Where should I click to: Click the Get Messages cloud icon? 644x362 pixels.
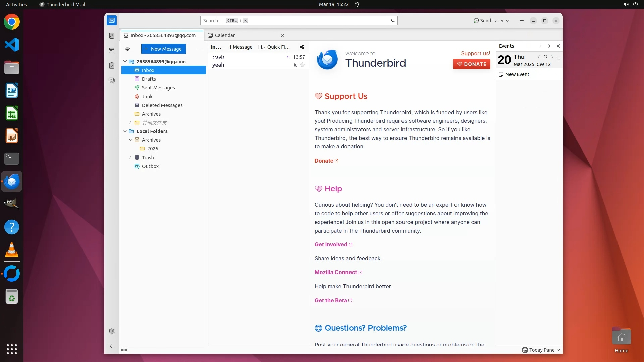(127, 49)
